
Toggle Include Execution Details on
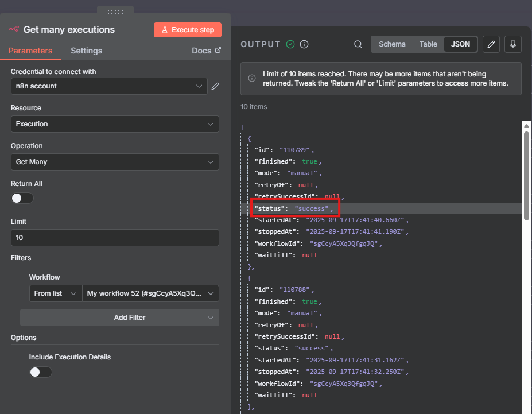41,372
